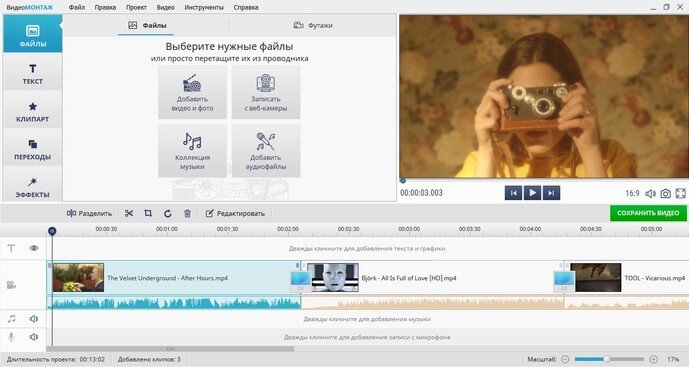Click the microphone track icon
The height and width of the screenshot is (367, 689).
coord(11,337)
